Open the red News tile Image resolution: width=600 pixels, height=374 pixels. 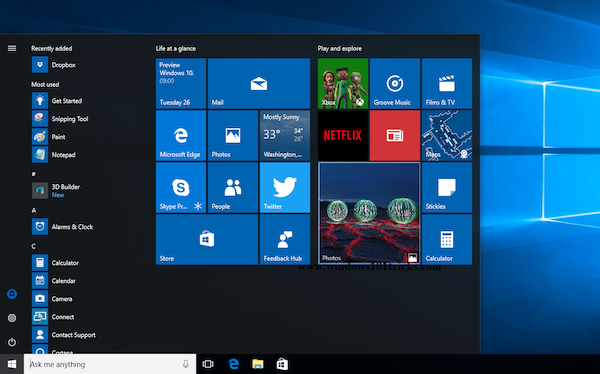[395, 136]
